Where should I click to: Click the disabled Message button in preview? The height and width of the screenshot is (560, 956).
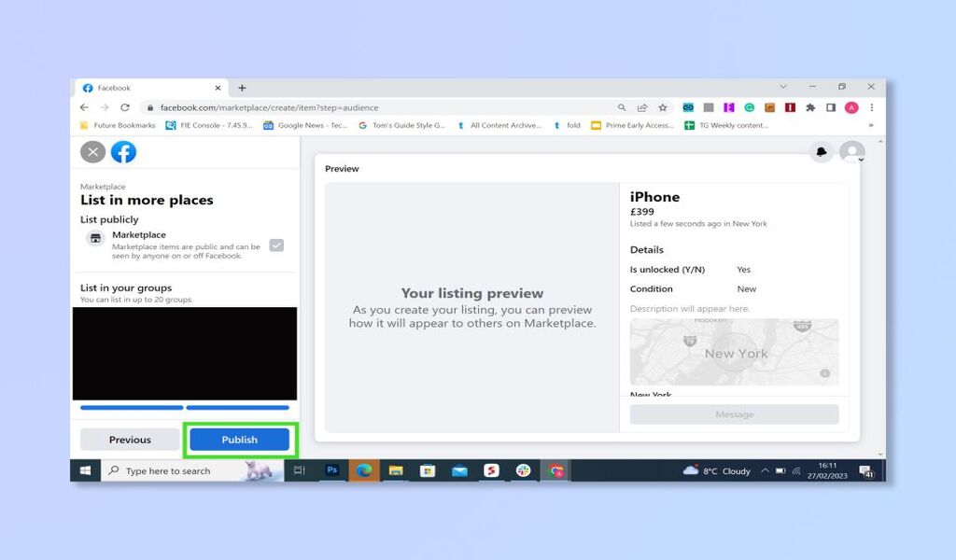(734, 414)
